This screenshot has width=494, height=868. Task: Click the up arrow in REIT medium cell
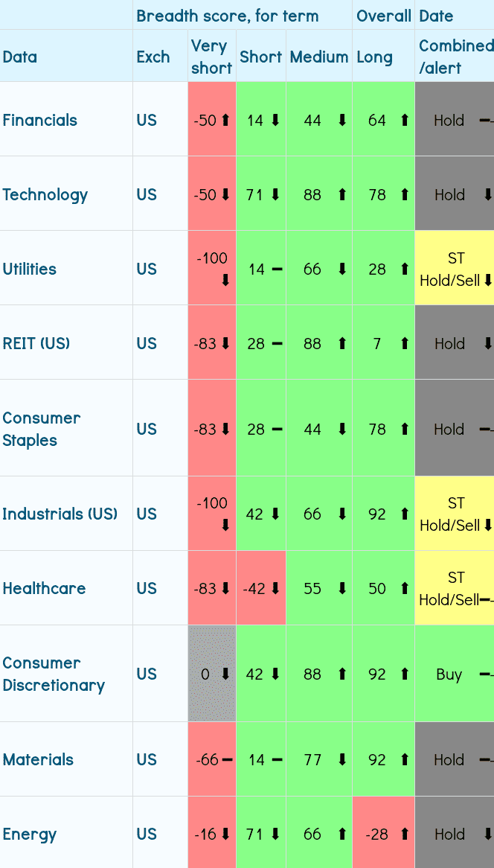(x=342, y=343)
